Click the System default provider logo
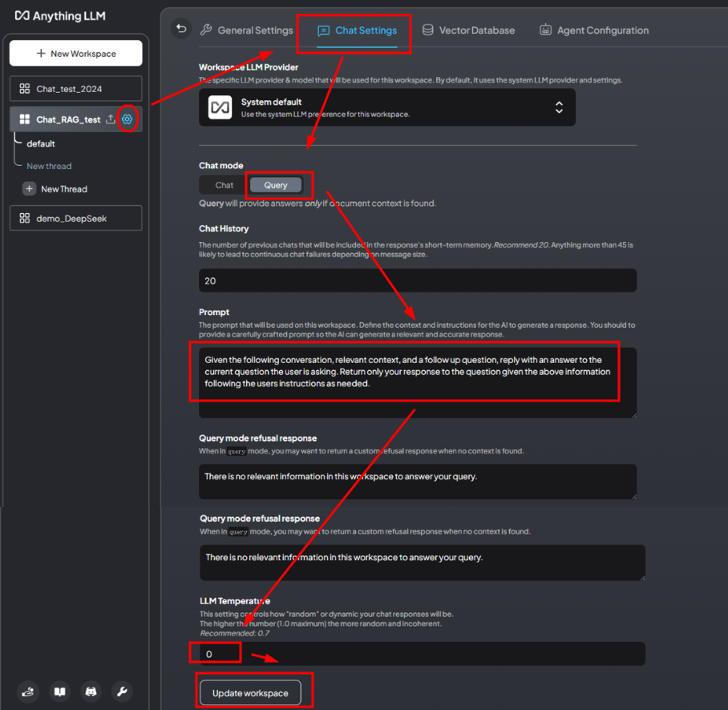Screen dimensions: 728x710 (x=220, y=107)
